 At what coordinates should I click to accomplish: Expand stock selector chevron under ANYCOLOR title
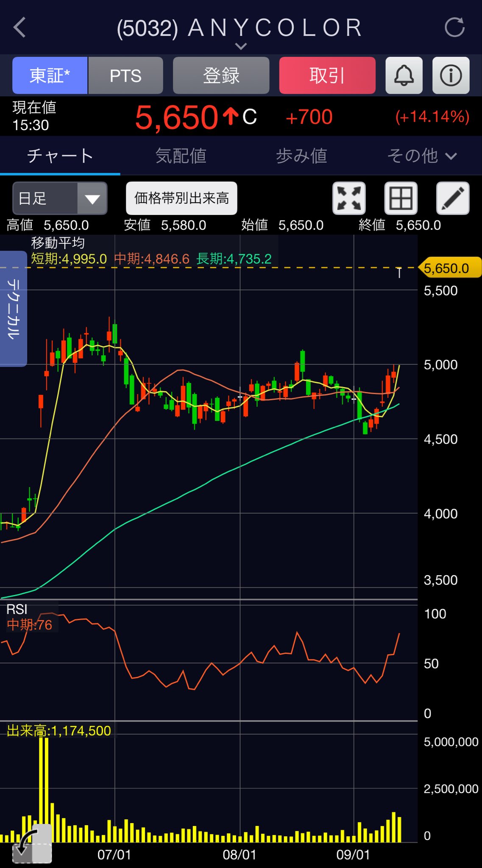(x=241, y=46)
